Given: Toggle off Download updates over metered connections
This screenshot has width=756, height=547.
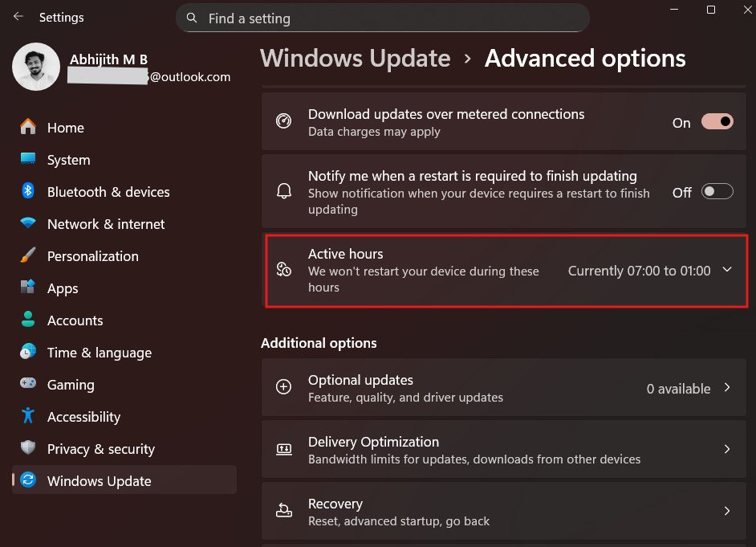Looking at the screenshot, I should 717,120.
